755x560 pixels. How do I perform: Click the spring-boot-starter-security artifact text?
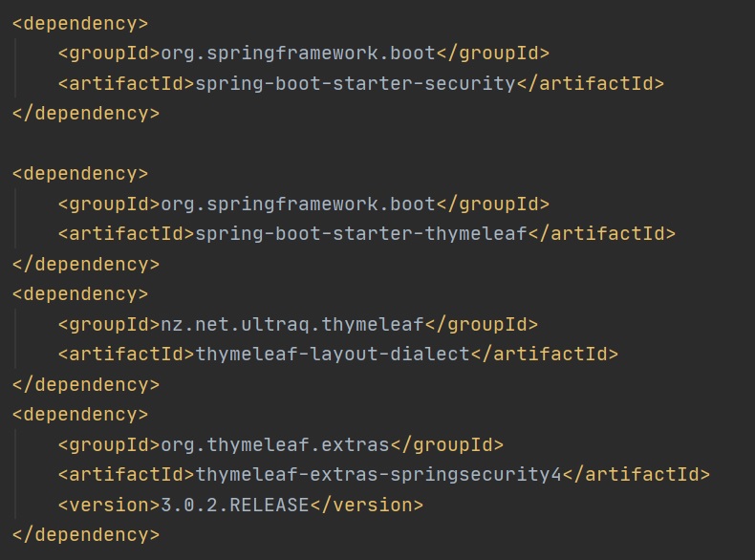point(356,83)
